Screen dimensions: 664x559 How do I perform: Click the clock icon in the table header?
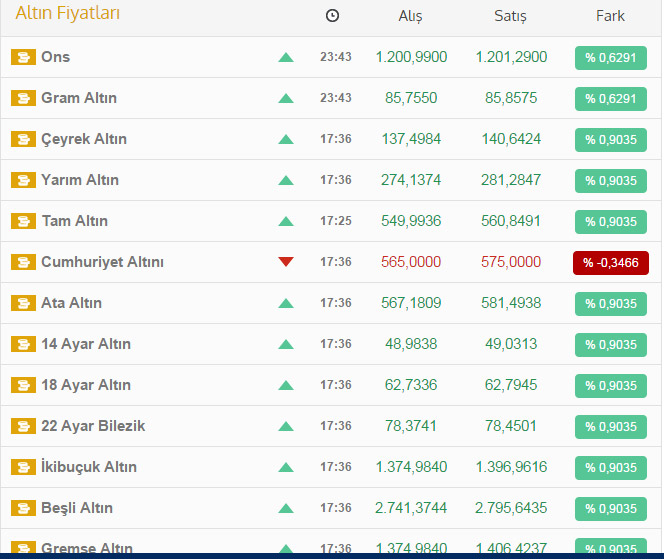click(x=332, y=16)
